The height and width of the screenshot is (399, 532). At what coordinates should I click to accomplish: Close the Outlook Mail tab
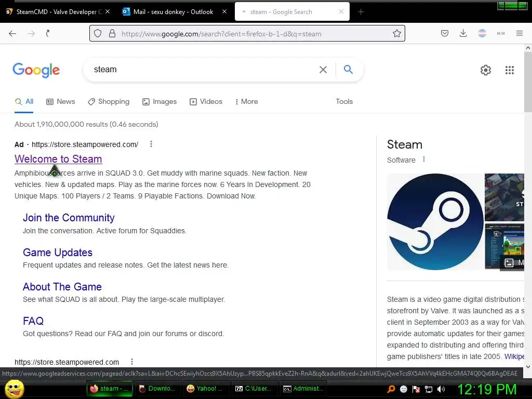click(x=224, y=11)
